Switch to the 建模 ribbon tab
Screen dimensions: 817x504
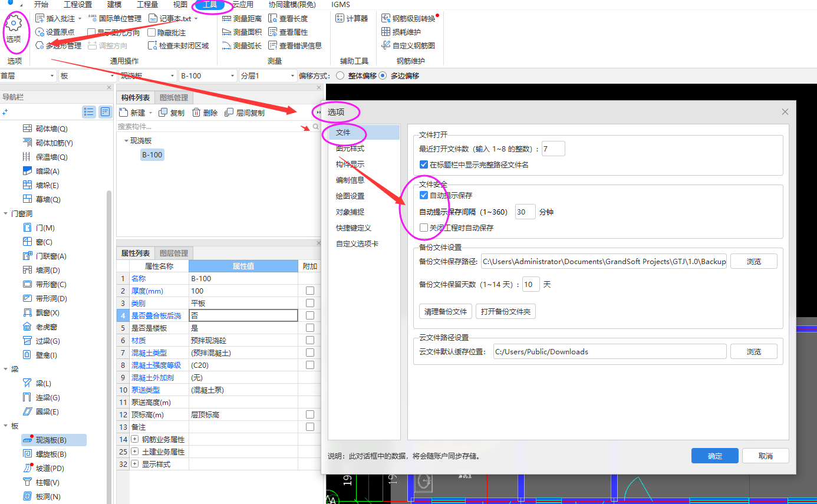114,4
